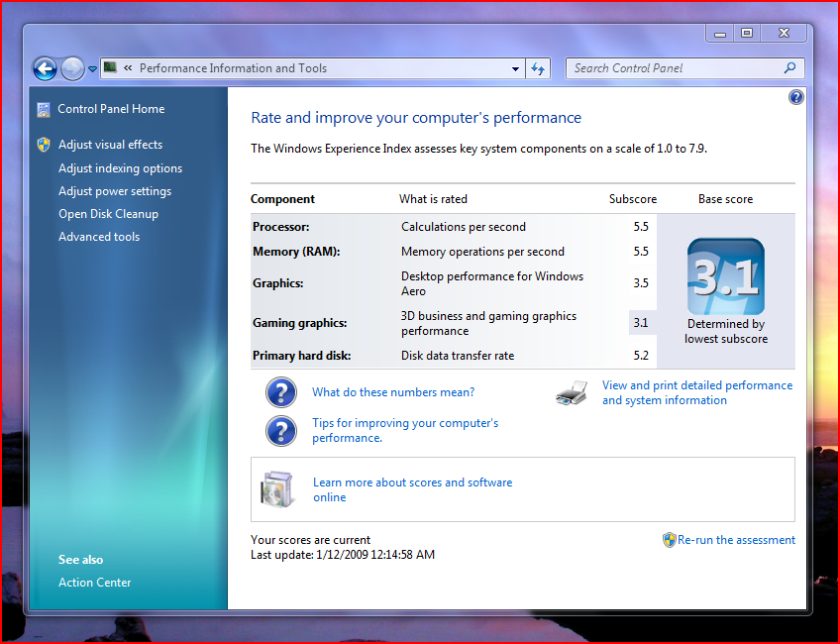The image size is (840, 644).
Task: Learn more about scores and software online
Action: [412, 489]
